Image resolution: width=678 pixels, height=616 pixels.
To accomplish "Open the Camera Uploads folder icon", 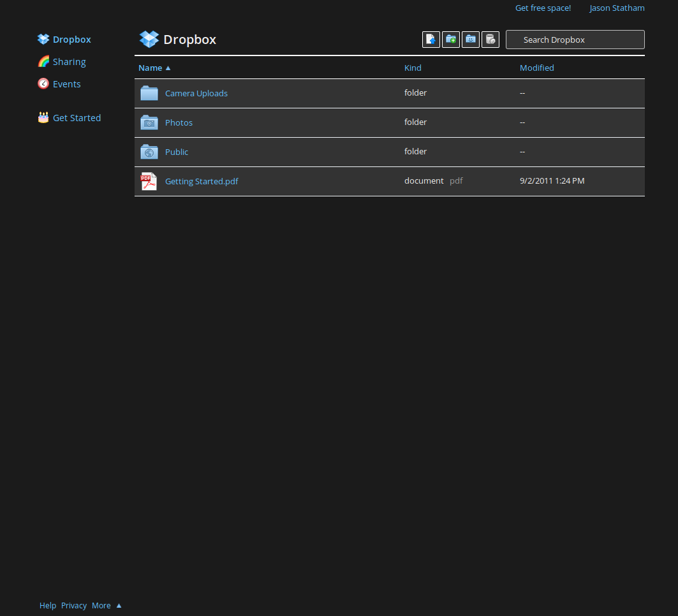I will [x=149, y=93].
